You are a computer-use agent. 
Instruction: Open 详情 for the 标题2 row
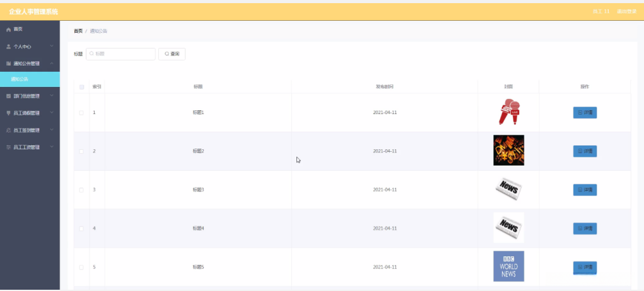pos(585,151)
